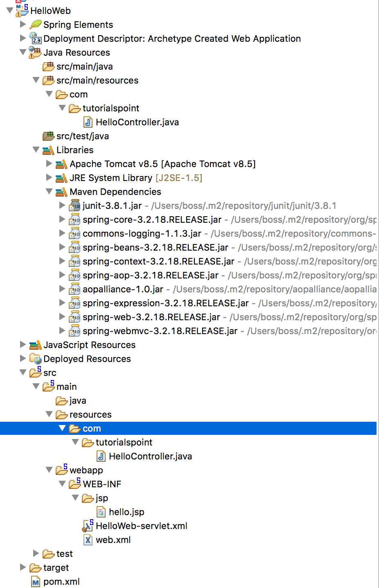Click the HelloController.java J-file icon

coord(88,122)
